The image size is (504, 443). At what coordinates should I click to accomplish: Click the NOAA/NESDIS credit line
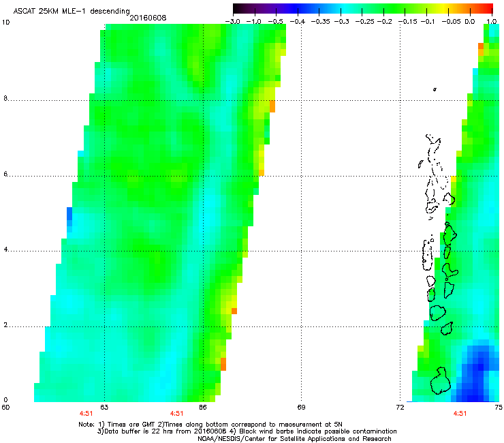pyautogui.click(x=294, y=438)
